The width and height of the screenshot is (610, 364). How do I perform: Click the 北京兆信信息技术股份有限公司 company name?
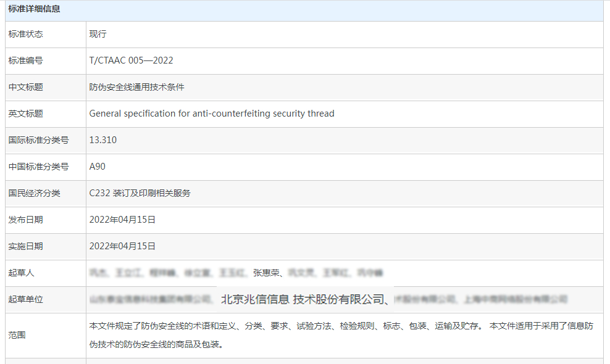pyautogui.click(x=303, y=300)
